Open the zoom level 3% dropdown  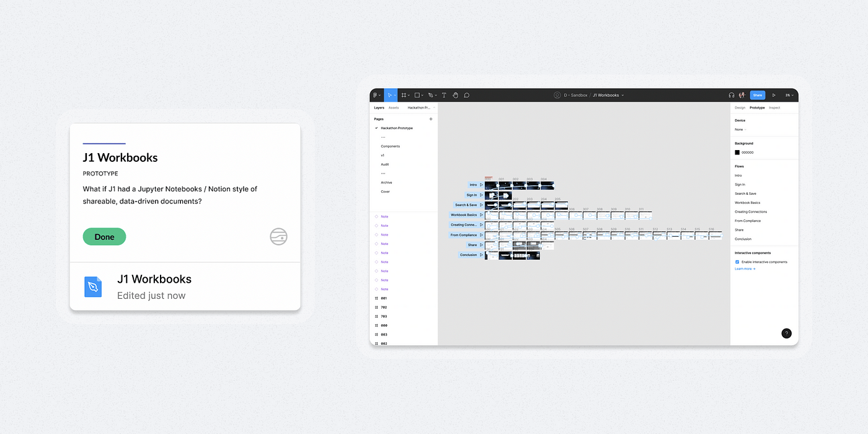point(789,95)
